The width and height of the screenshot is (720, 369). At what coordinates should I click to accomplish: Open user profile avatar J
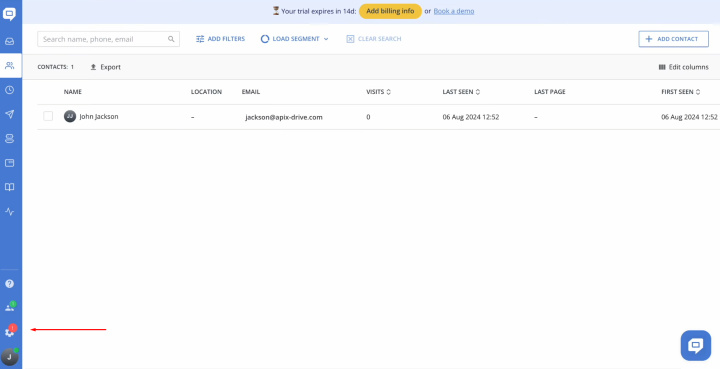(x=9, y=357)
